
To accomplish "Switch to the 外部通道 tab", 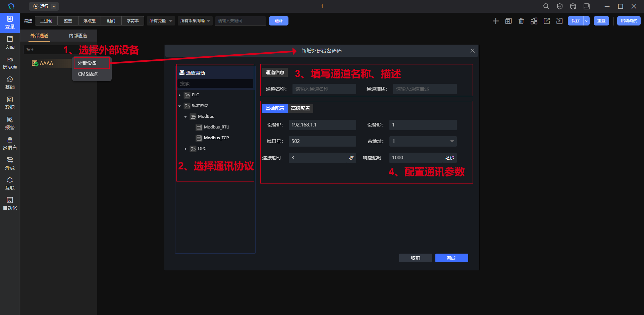I will 39,36.
